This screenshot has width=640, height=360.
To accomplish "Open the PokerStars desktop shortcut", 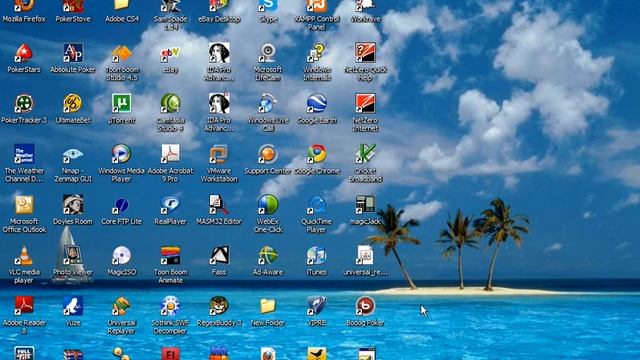I will pyautogui.click(x=24, y=53).
